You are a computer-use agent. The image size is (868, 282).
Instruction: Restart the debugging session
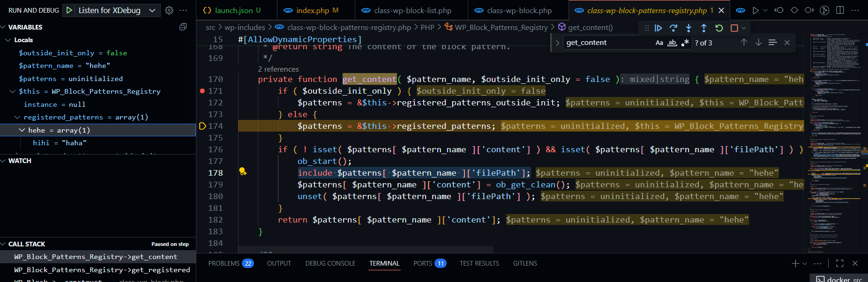click(x=719, y=28)
